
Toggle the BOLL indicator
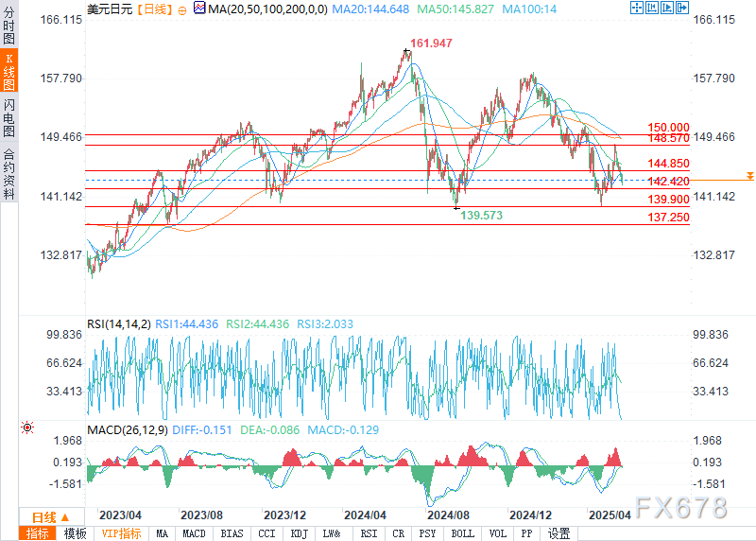tap(463, 533)
